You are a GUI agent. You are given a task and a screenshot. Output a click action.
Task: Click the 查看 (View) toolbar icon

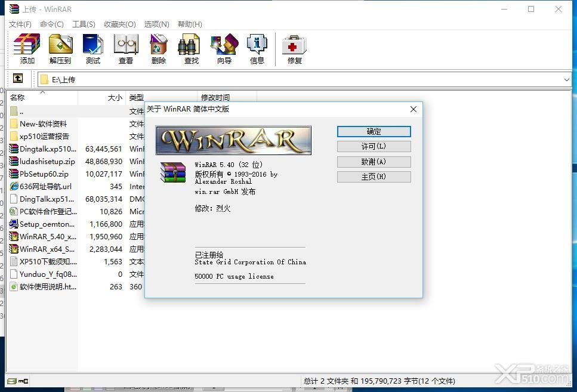coord(126,44)
